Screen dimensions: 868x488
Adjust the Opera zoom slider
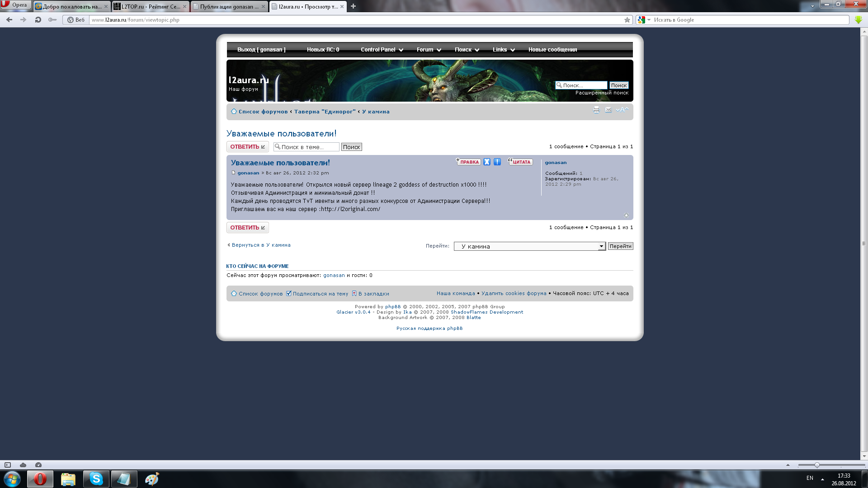click(x=816, y=465)
